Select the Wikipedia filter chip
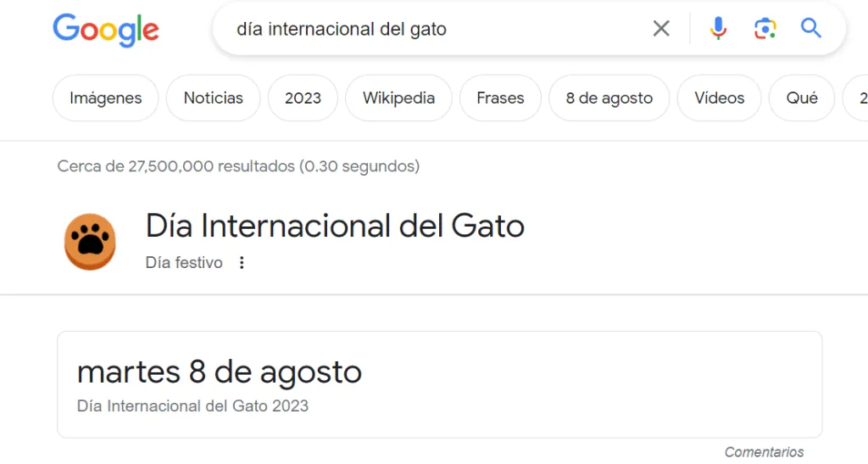The image size is (868, 464). [398, 98]
